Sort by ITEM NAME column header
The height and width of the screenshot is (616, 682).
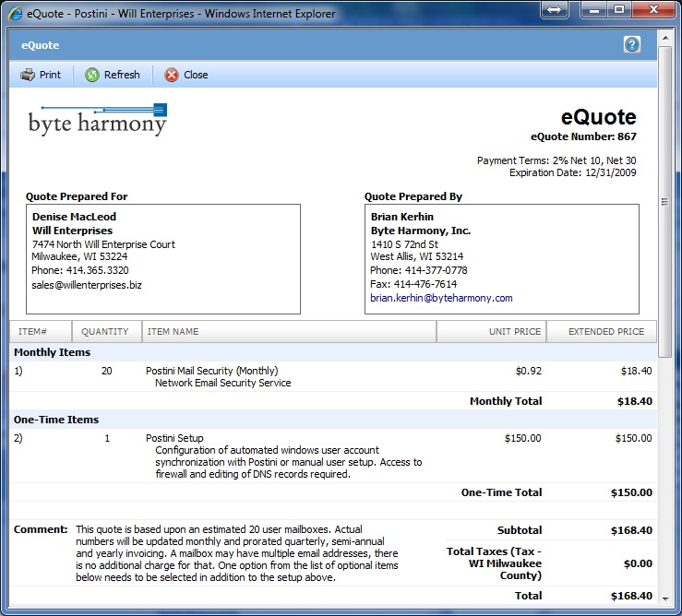pos(289,331)
